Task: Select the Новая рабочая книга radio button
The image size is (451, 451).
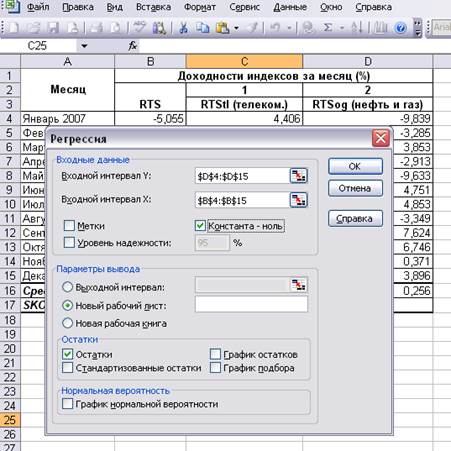Action: click(67, 323)
